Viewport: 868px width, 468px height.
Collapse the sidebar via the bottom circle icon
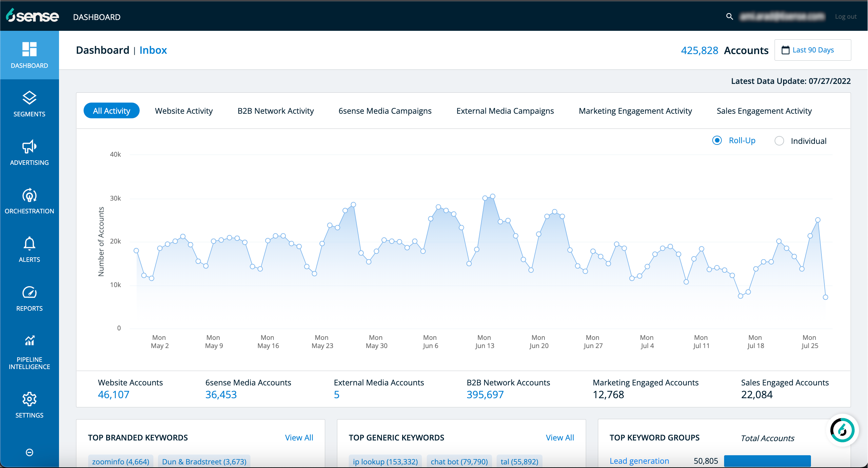point(29,453)
